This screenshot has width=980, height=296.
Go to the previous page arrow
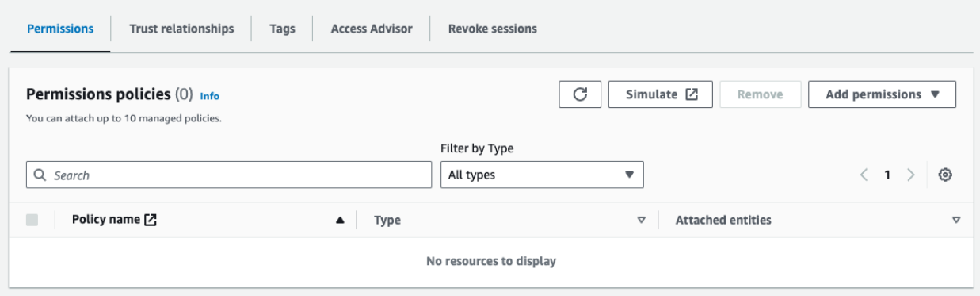pos(864,175)
